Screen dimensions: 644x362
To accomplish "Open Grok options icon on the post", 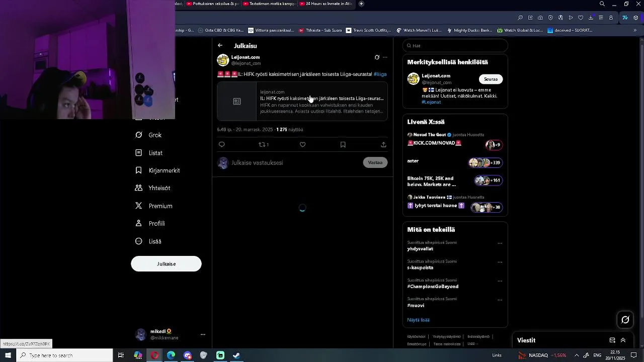I will click(377, 57).
